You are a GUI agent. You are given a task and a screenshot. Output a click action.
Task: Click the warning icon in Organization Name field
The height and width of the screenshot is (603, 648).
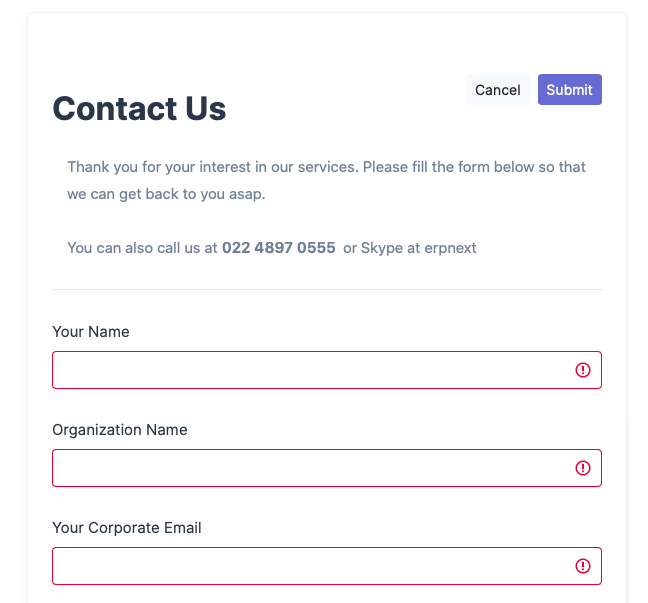click(583, 468)
